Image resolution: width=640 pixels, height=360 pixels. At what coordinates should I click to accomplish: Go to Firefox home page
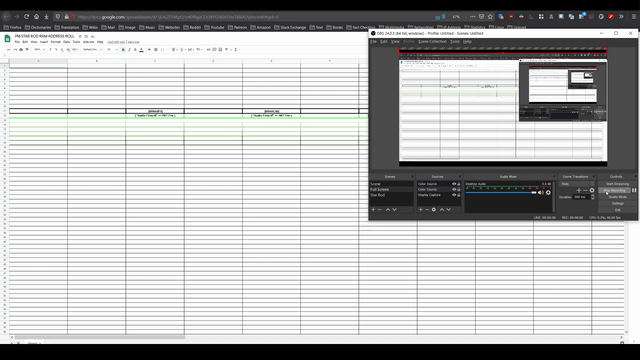[36, 16]
